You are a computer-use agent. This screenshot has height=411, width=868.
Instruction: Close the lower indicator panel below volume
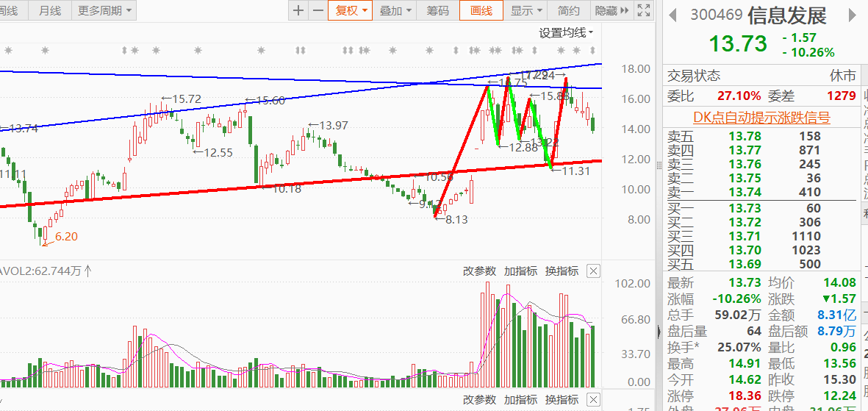click(593, 399)
